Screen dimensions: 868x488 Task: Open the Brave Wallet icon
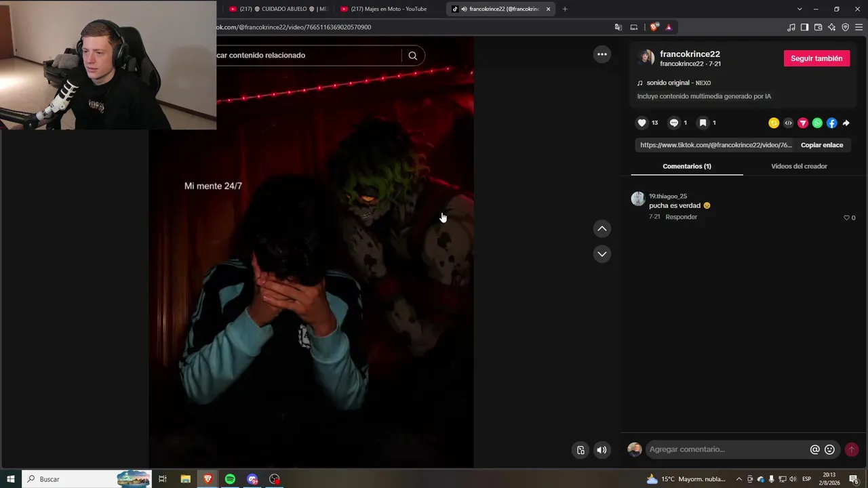pyautogui.click(x=818, y=27)
